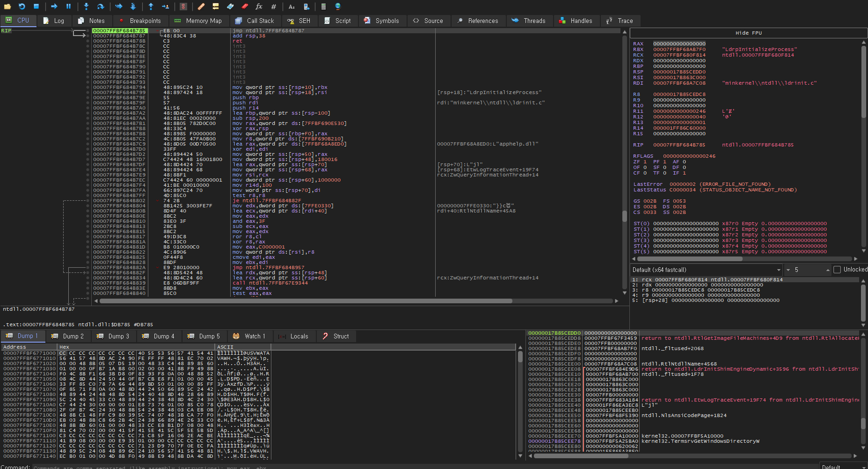Restart the debuggee with the restart icon
The image size is (868, 469).
coord(22,7)
